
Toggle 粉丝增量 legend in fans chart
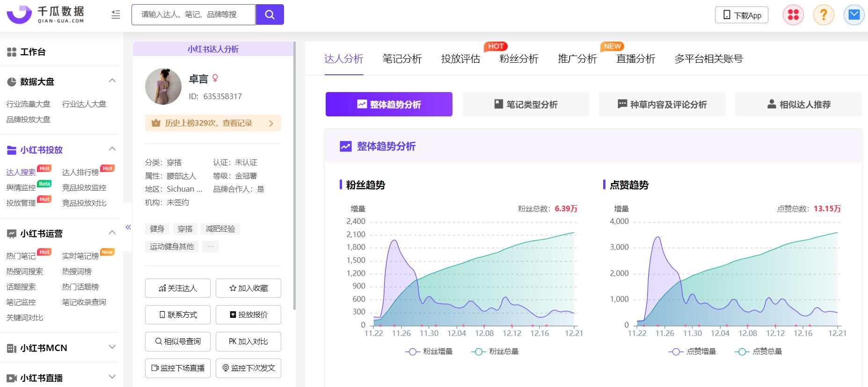[x=429, y=351]
